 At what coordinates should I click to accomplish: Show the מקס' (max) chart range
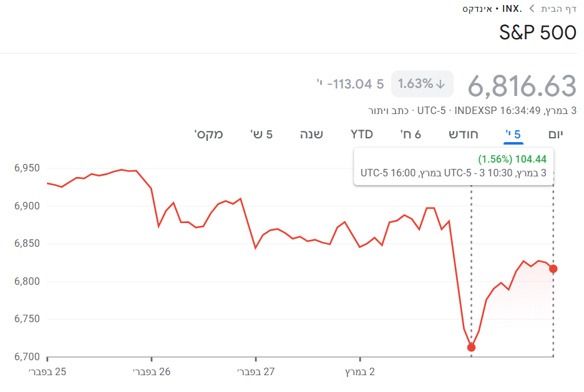[x=209, y=134]
